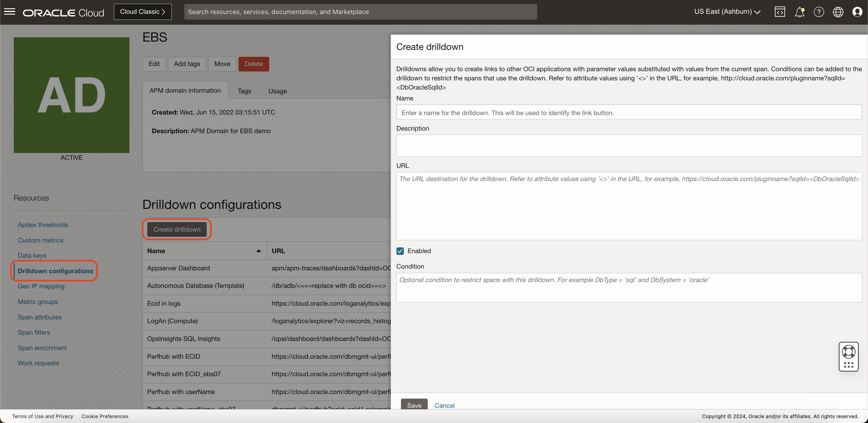Click the Cloud Classic switcher button

click(143, 12)
